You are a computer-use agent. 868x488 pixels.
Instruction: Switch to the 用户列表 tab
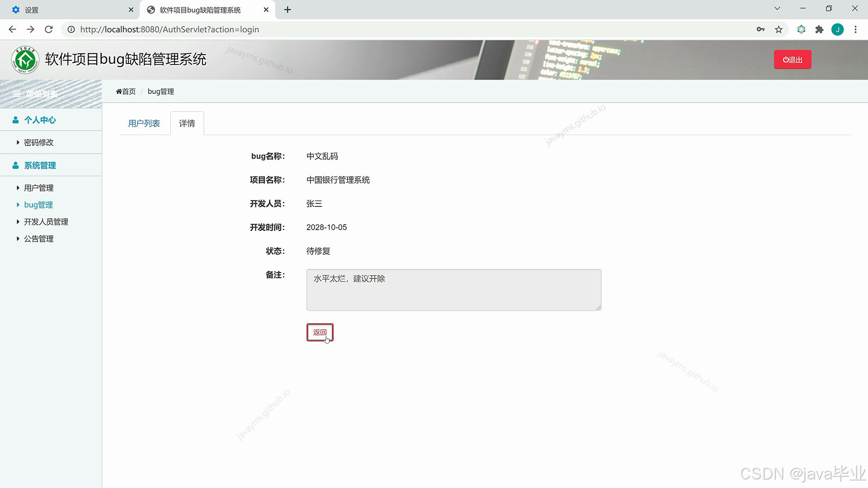point(144,123)
